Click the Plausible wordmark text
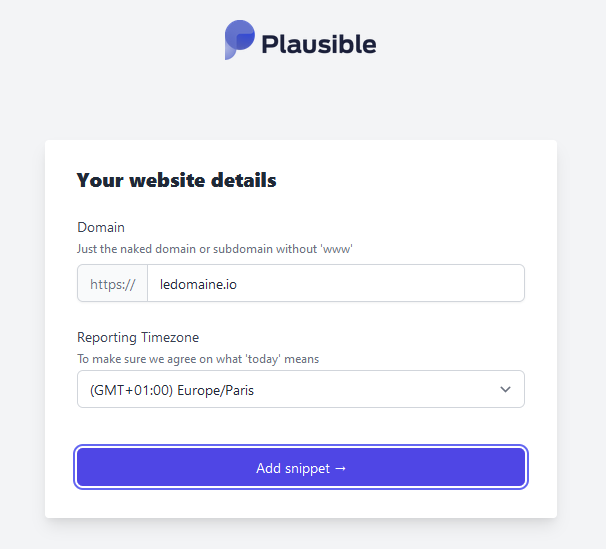 coord(318,44)
